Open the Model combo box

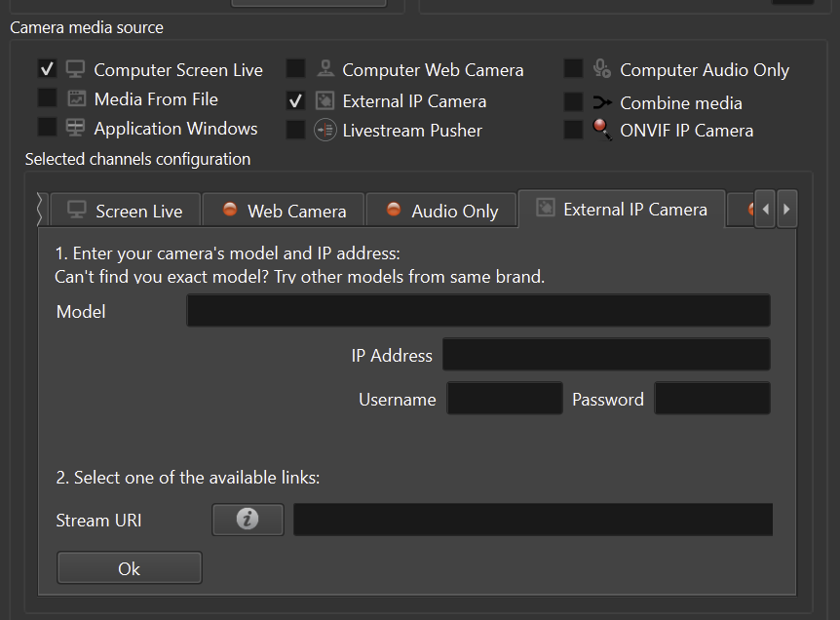coord(477,311)
